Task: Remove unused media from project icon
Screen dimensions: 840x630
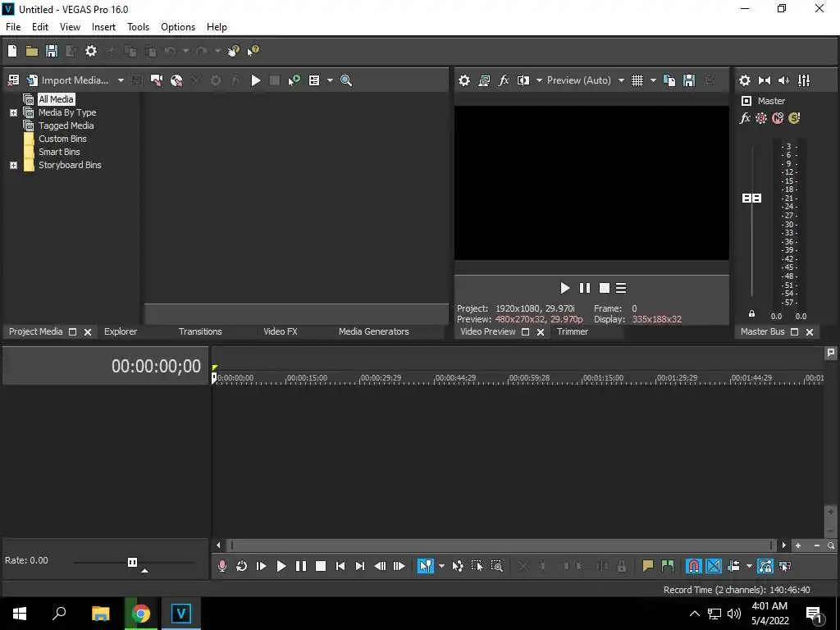Action: click(13, 80)
